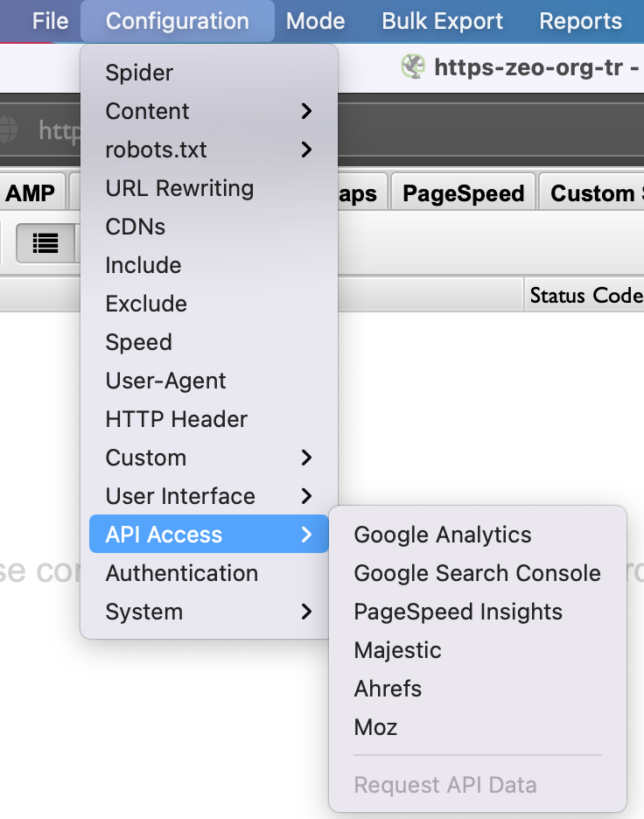This screenshot has height=819, width=644.
Task: Open the Reports menu
Action: 580,21
